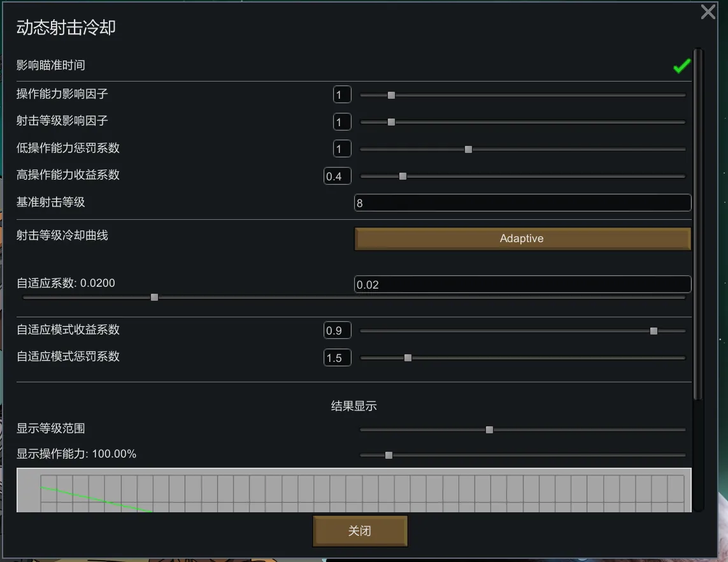
Task: Click the 自适应模式收益系数 slider handle
Action: click(653, 331)
